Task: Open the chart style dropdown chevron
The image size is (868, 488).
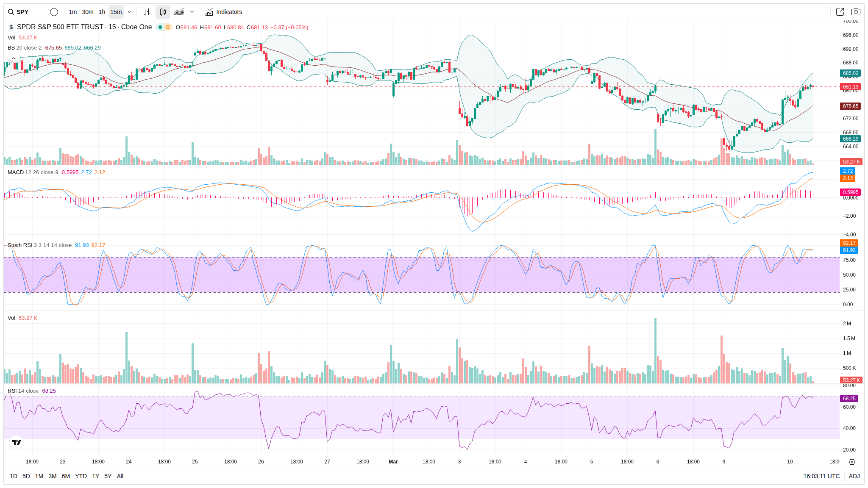Action: [192, 12]
